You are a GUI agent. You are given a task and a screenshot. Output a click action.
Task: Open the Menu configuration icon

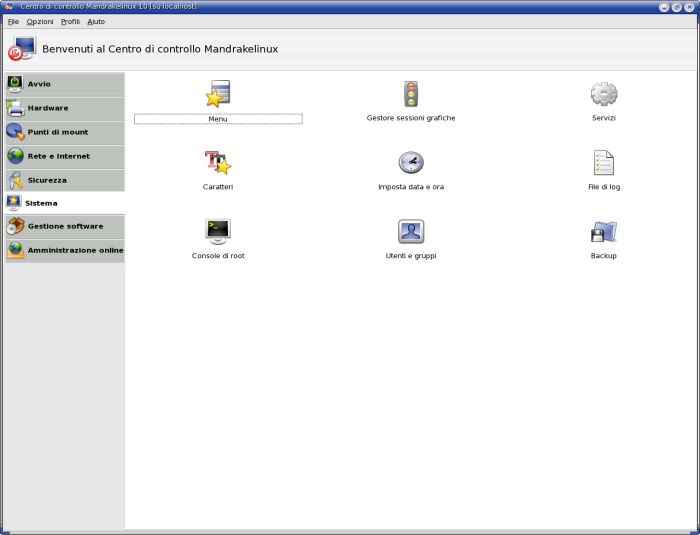218,94
